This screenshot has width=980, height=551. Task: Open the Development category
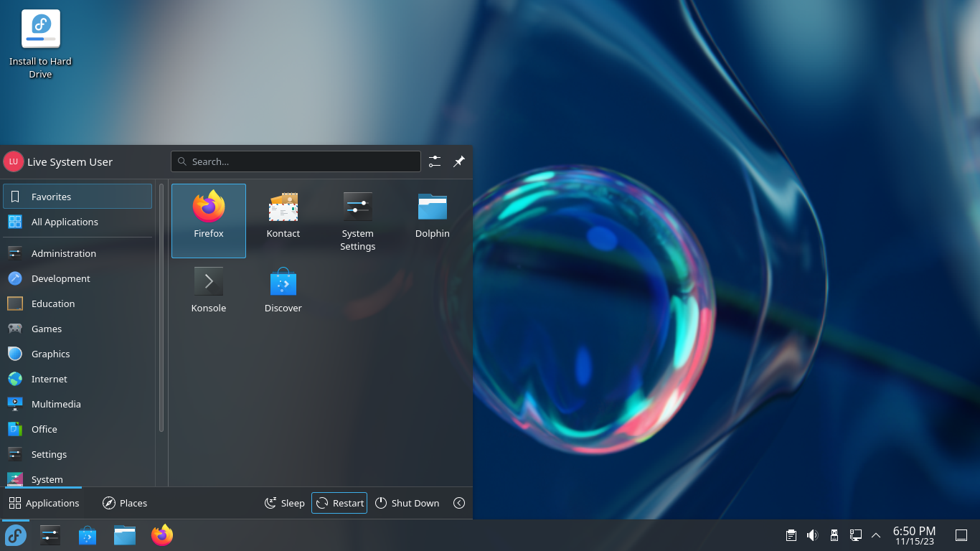pyautogui.click(x=77, y=278)
